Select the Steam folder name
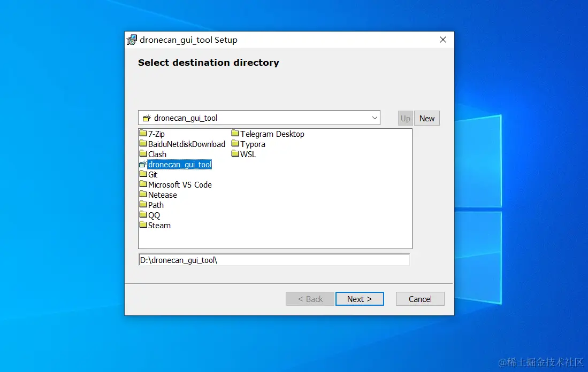This screenshot has height=372, width=588. click(x=159, y=225)
